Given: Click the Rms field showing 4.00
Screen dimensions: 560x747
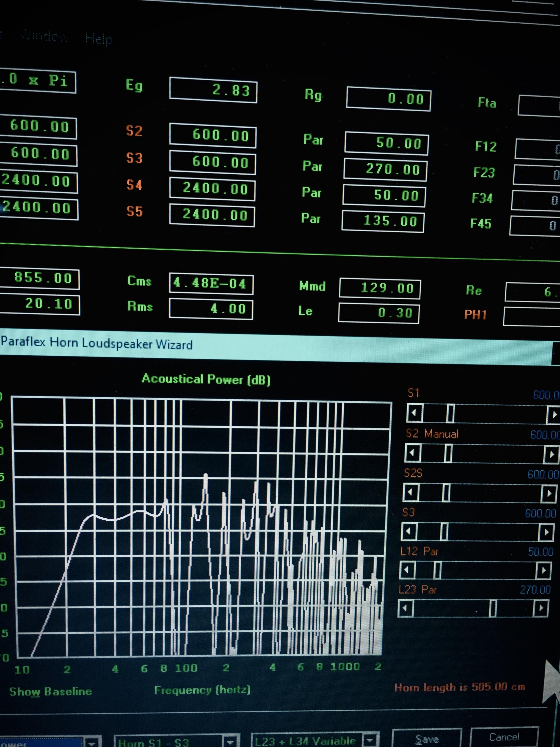Looking at the screenshot, I should click(x=211, y=308).
